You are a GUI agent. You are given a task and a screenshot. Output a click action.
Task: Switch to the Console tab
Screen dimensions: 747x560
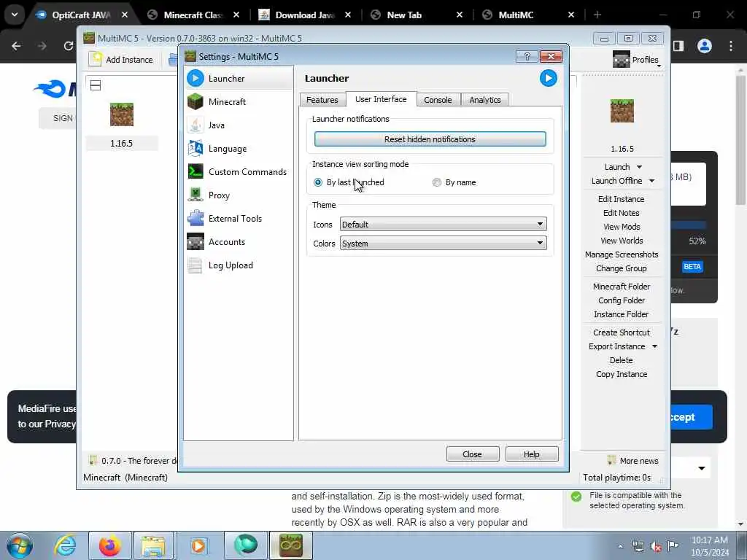(438, 100)
